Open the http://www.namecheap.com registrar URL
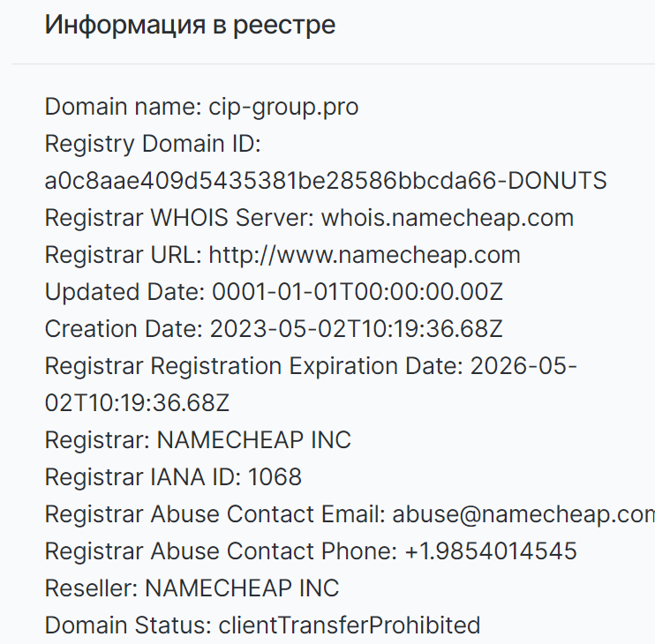 365,255
